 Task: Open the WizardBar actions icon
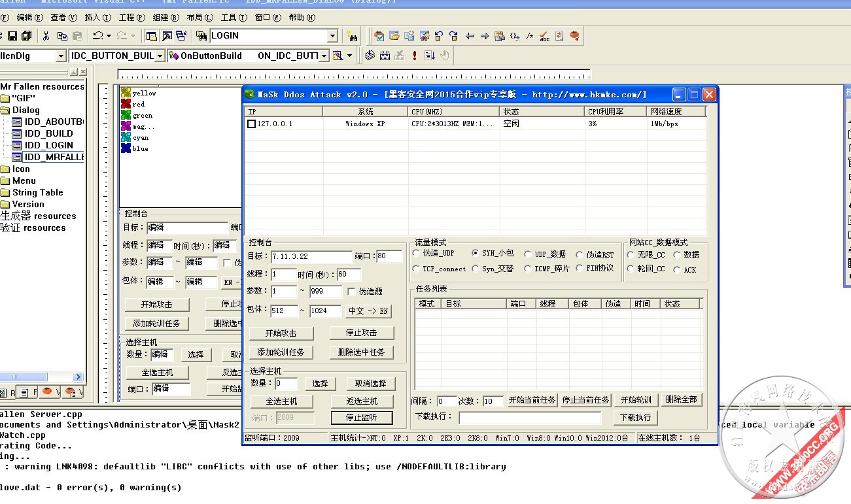point(338,56)
